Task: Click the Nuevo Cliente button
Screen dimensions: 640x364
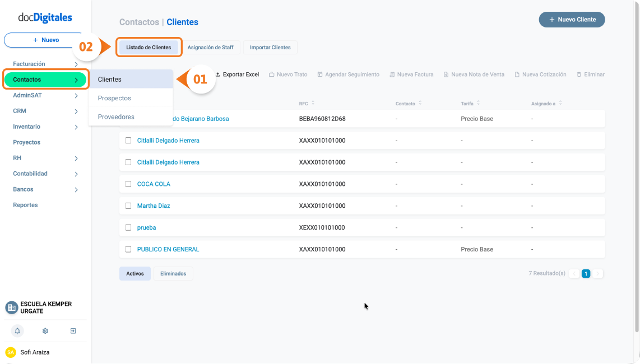Action: pyautogui.click(x=572, y=20)
